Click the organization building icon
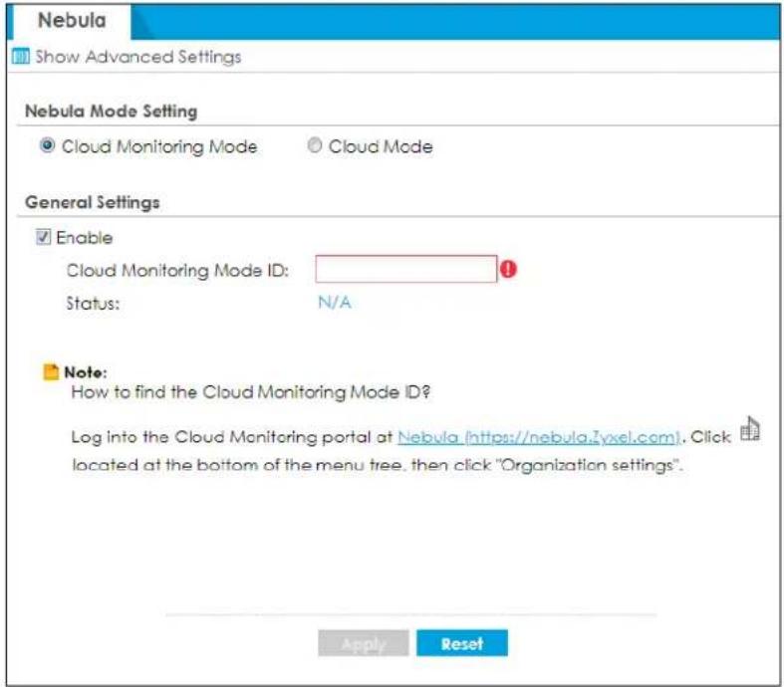This screenshot has height=687, width=784. tap(750, 429)
